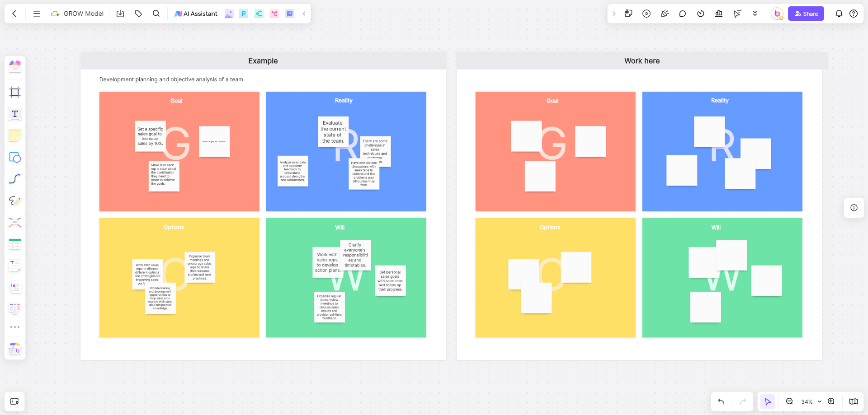868x415 pixels.
Task: Click the Share button
Action: coord(806,14)
